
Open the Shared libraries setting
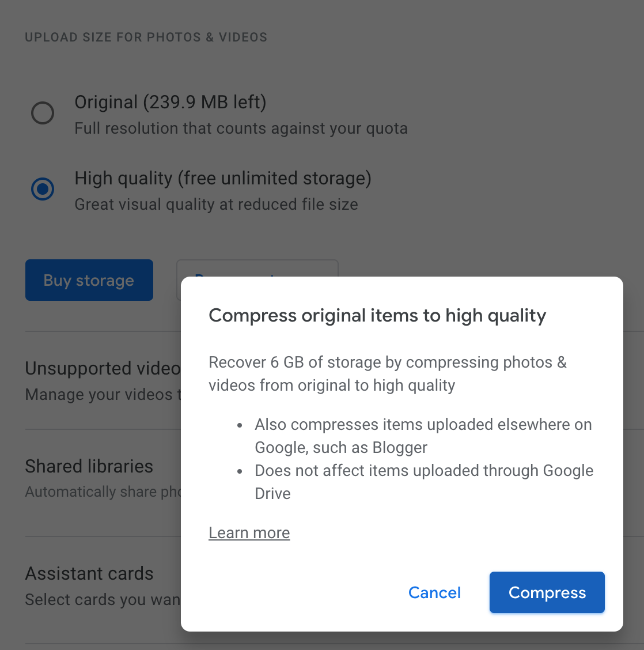(x=89, y=467)
